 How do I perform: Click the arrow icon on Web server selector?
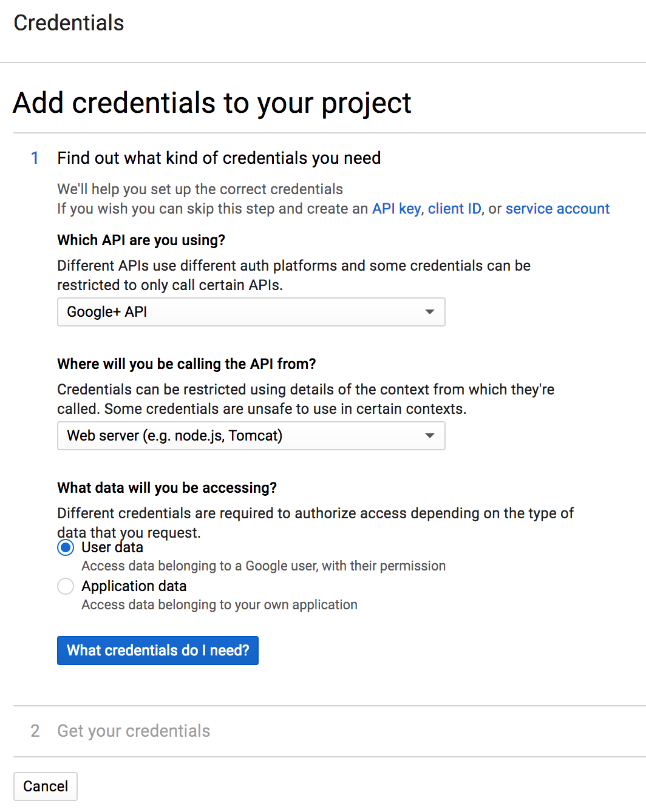pos(430,436)
